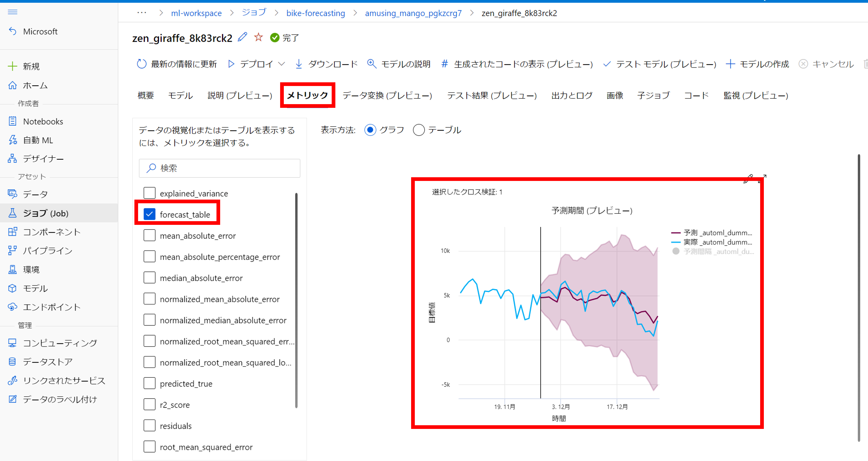Switch to the 出力とログ tab

tap(572, 95)
